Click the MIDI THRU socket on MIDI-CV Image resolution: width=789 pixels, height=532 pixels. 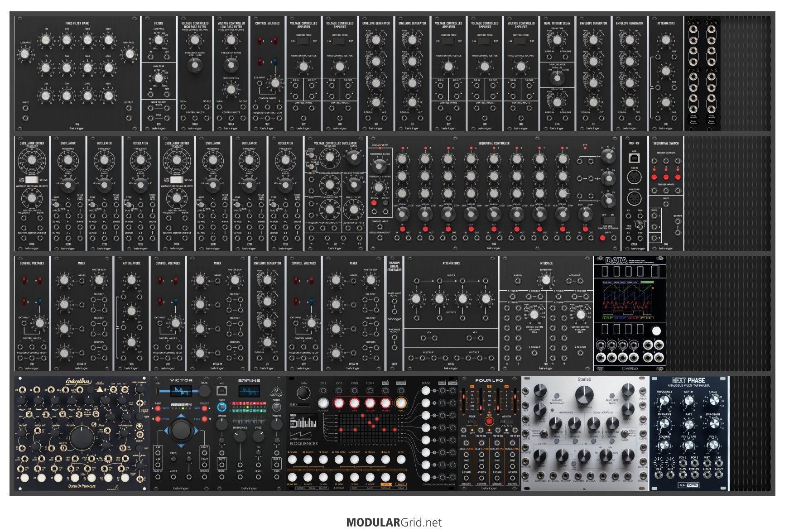click(634, 198)
